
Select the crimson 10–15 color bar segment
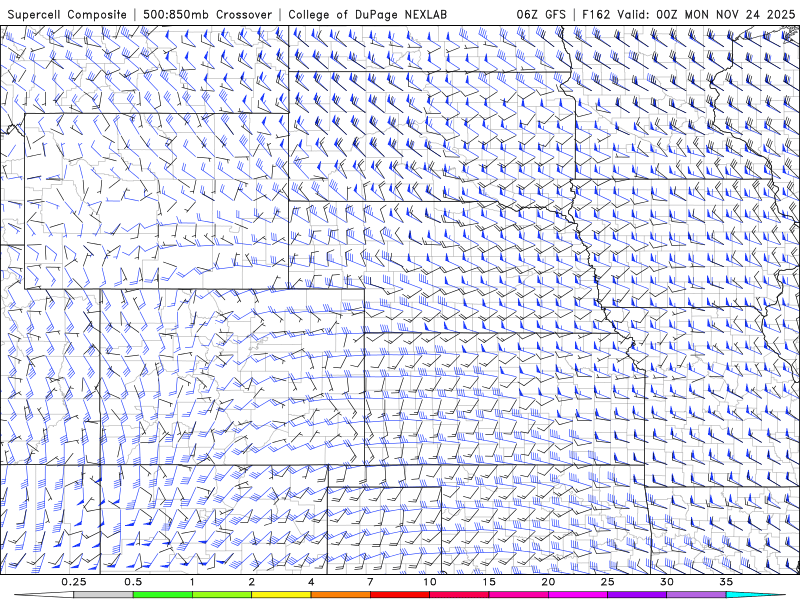click(459, 595)
